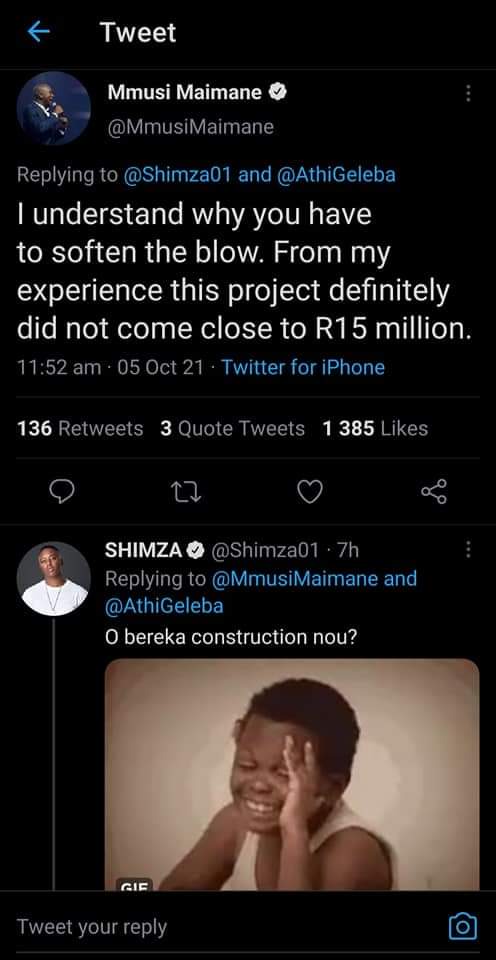Screen dimensions: 496x960
Task: Open three-dot menu on SHIMZA's reply
Action: point(468,549)
